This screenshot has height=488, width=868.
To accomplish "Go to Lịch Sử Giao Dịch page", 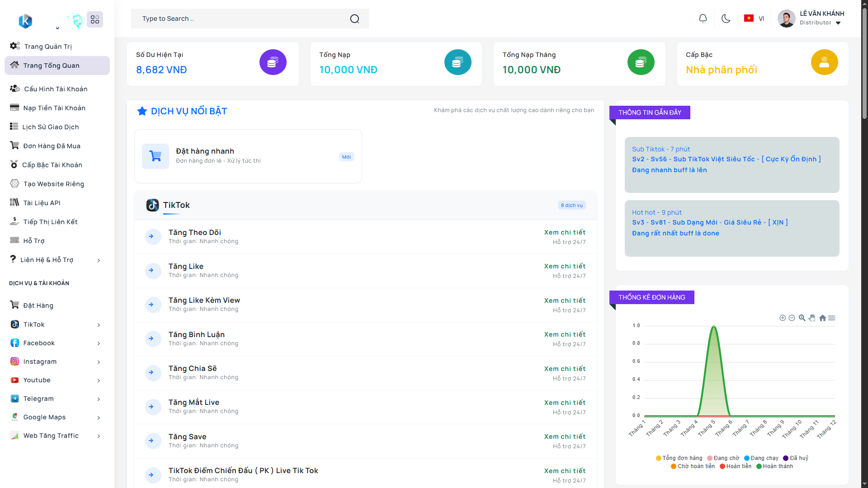I will [51, 127].
